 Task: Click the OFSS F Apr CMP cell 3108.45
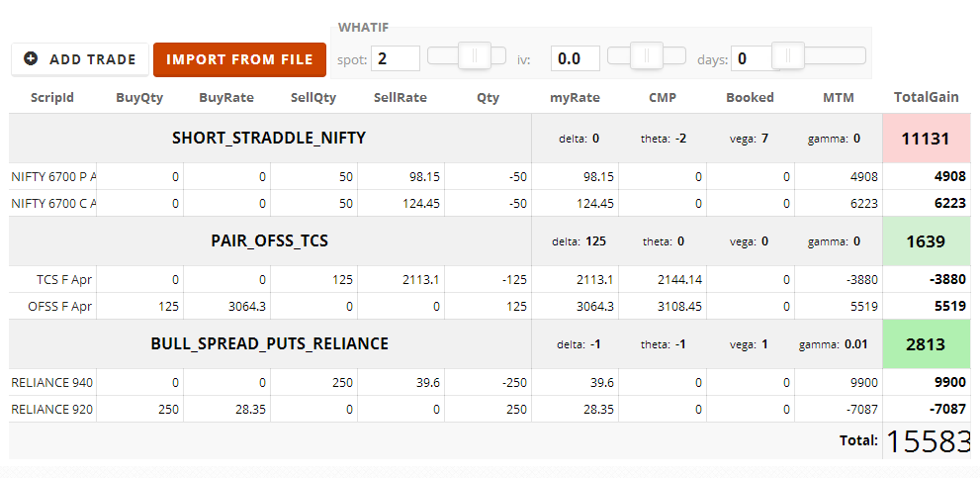coord(663,306)
